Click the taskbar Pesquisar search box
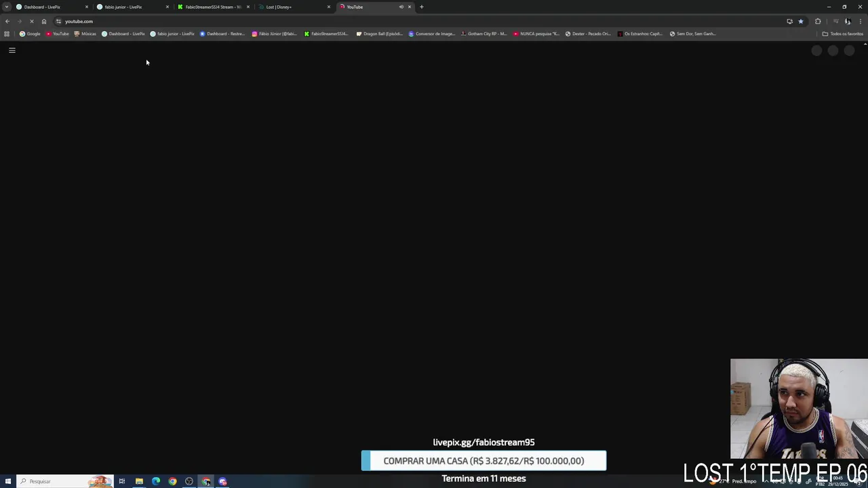Image resolution: width=868 pixels, height=488 pixels. tap(64, 481)
